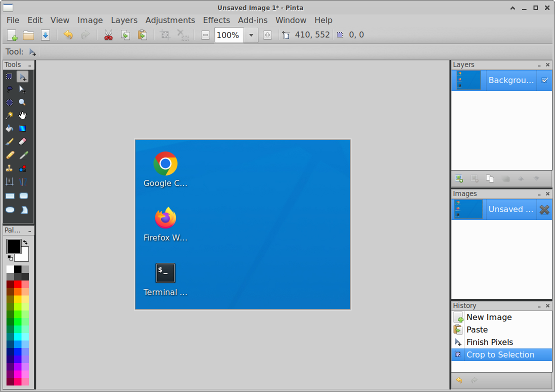The image size is (555, 392).
Task: Select the Ellipse Select tool
Action: click(x=9, y=102)
